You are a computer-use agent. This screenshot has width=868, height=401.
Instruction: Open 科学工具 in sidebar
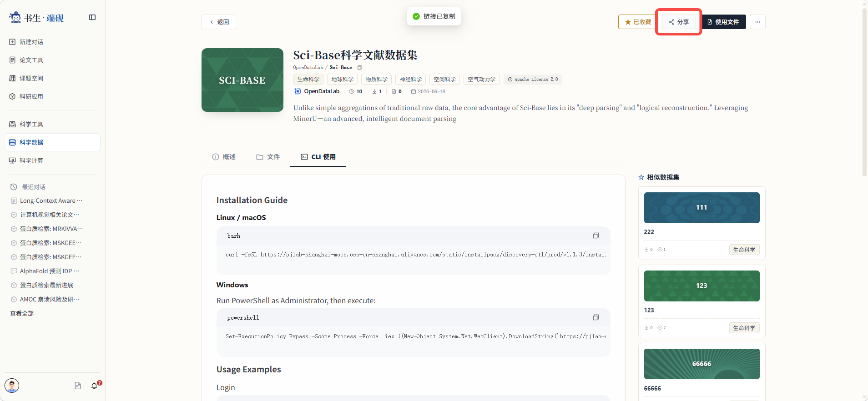click(x=52, y=124)
